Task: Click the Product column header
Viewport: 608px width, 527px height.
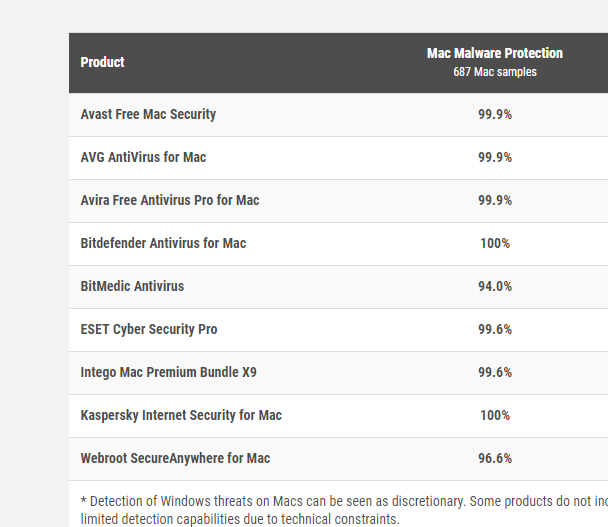Action: click(102, 62)
